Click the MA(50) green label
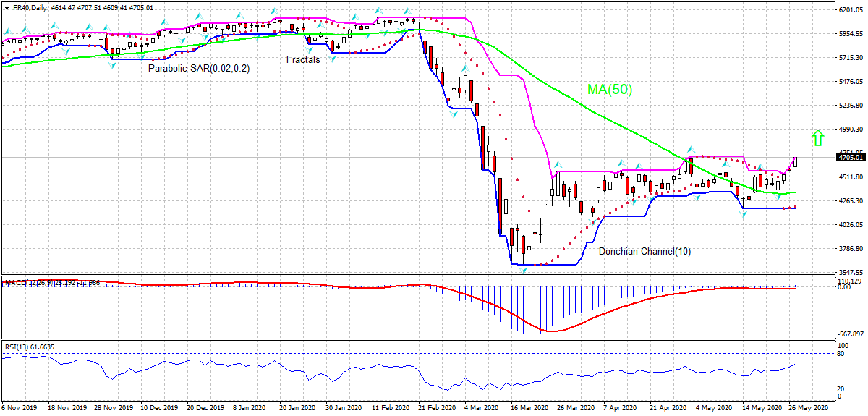The width and height of the screenshot is (868, 416). (x=610, y=90)
